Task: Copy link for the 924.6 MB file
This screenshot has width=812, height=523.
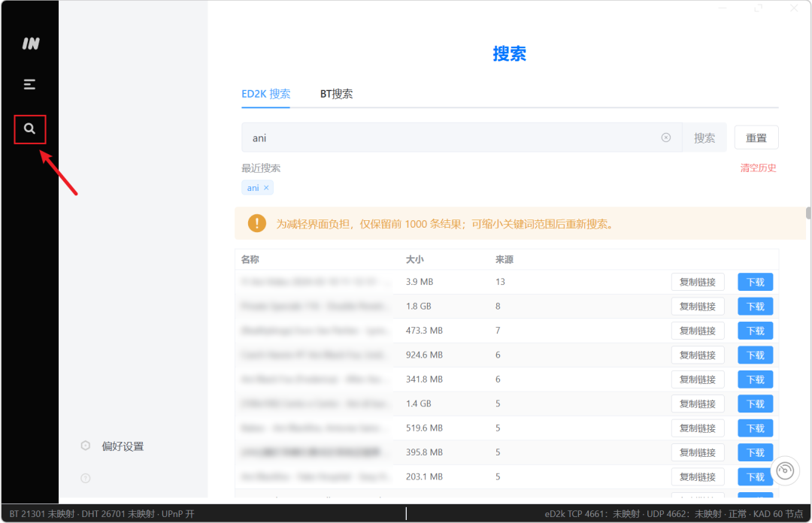Action: click(x=698, y=355)
